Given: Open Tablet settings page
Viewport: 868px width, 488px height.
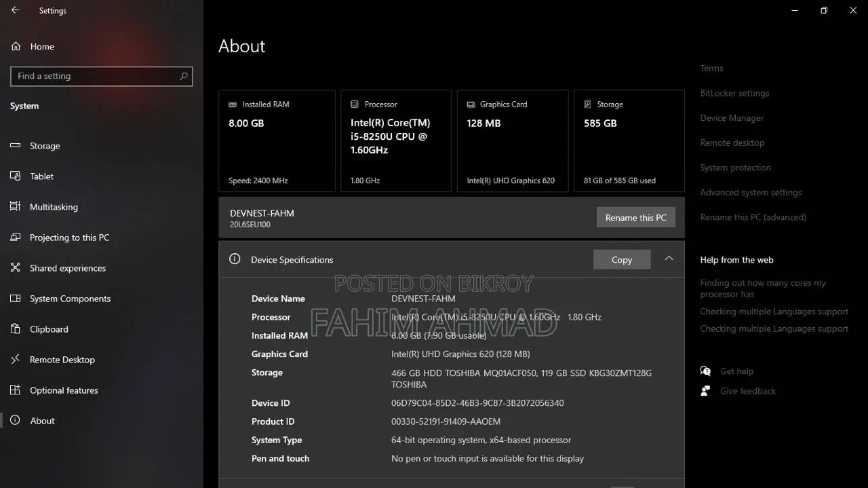Looking at the screenshot, I should (41, 176).
